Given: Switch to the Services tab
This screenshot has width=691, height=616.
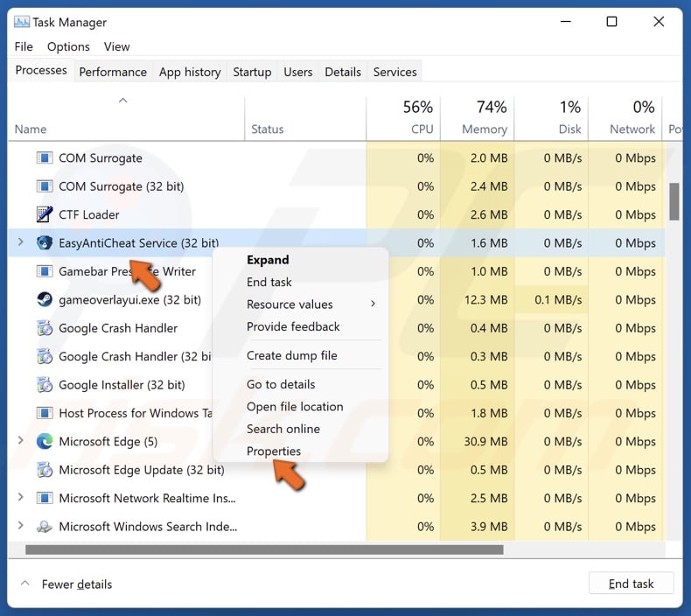Looking at the screenshot, I should tap(394, 72).
